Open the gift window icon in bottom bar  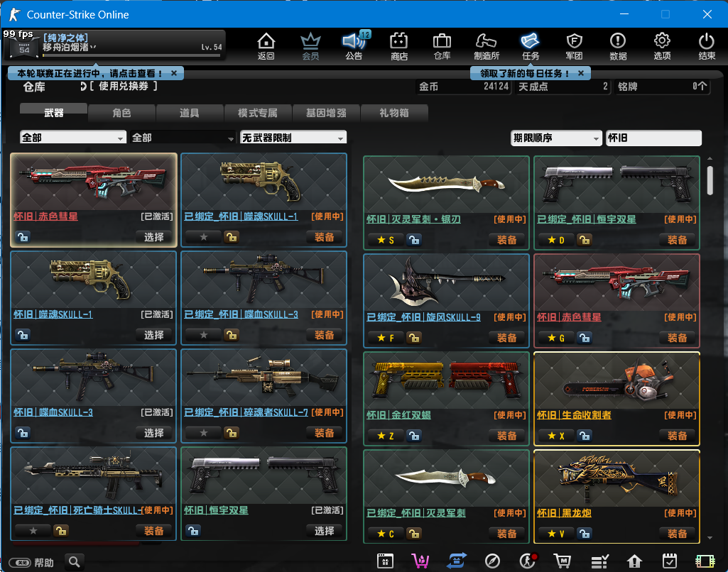[x=385, y=561]
